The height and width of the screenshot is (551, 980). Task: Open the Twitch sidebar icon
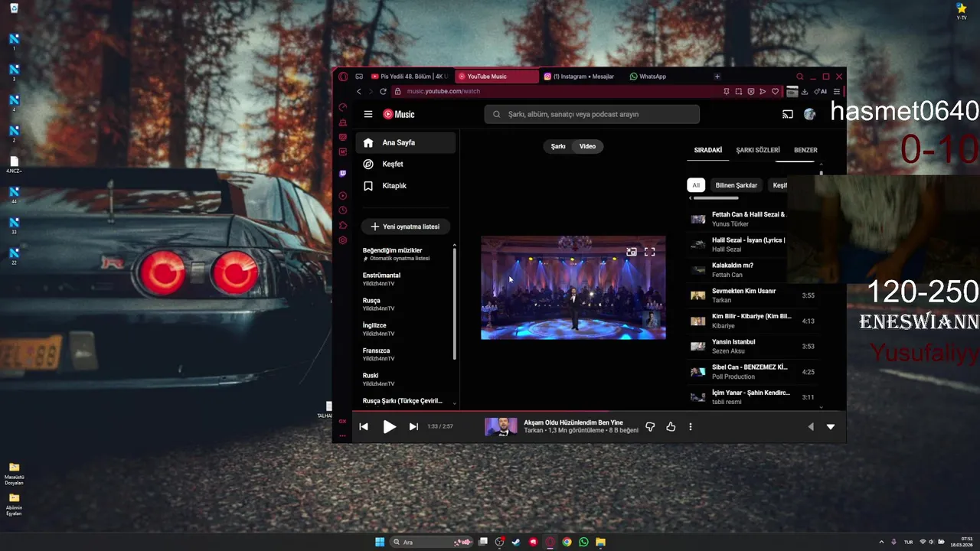pos(343,174)
